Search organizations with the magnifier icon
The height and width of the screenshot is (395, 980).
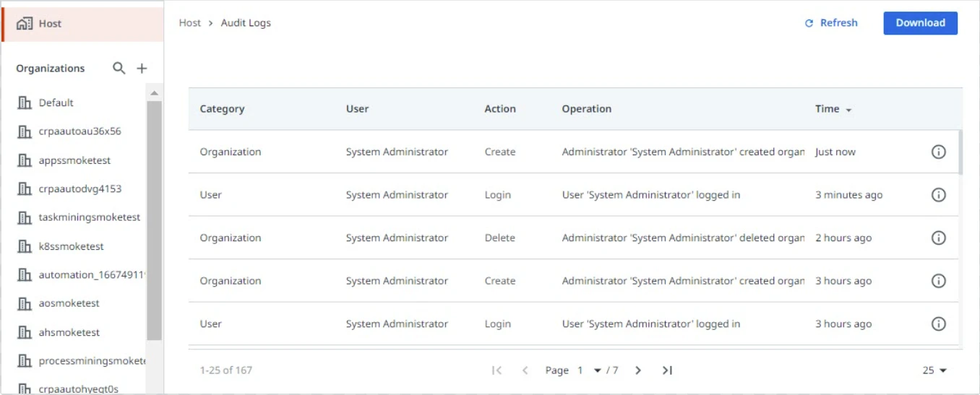coord(119,68)
